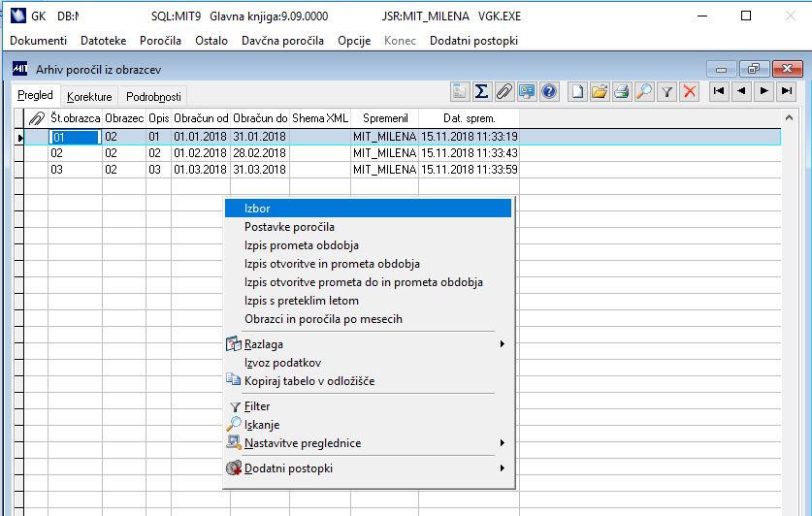Screen dimensions: 812x516
Task: Choose Izbor from context menu
Action: pyautogui.click(x=369, y=209)
